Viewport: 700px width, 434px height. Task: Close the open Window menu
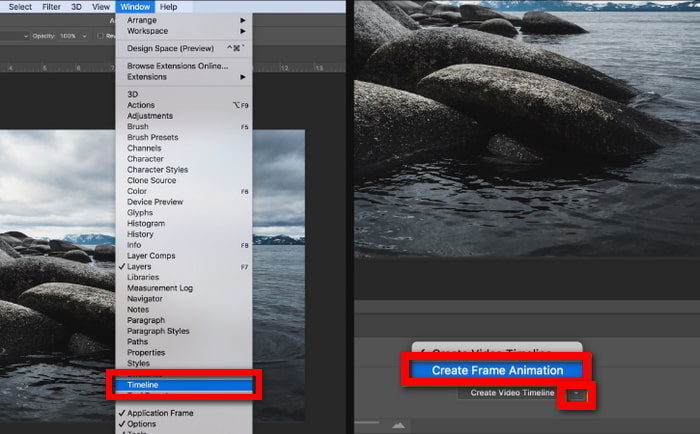(135, 7)
